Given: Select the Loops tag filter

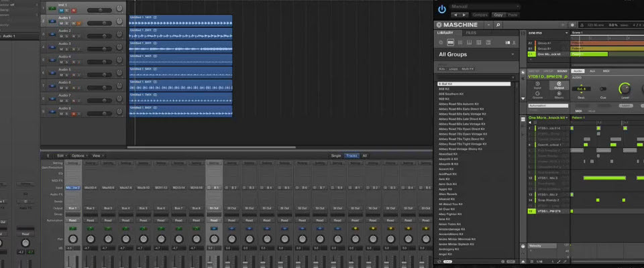Looking at the screenshot, I should click(x=453, y=69).
